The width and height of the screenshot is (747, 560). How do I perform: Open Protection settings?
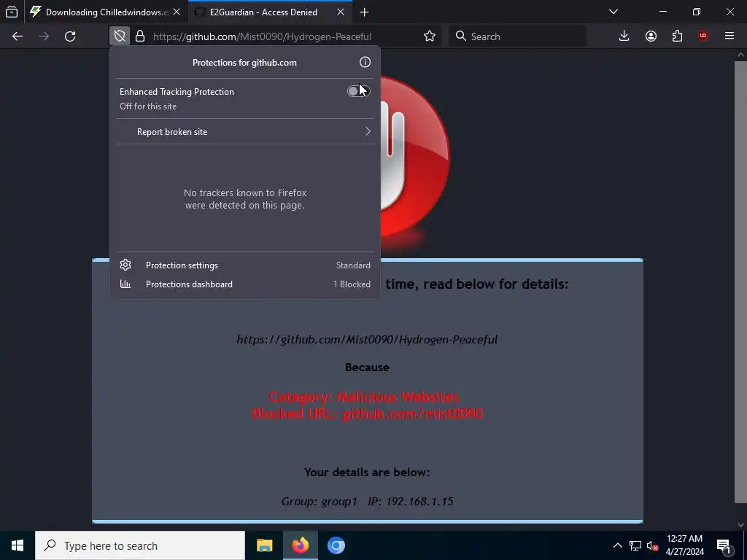pos(245,265)
